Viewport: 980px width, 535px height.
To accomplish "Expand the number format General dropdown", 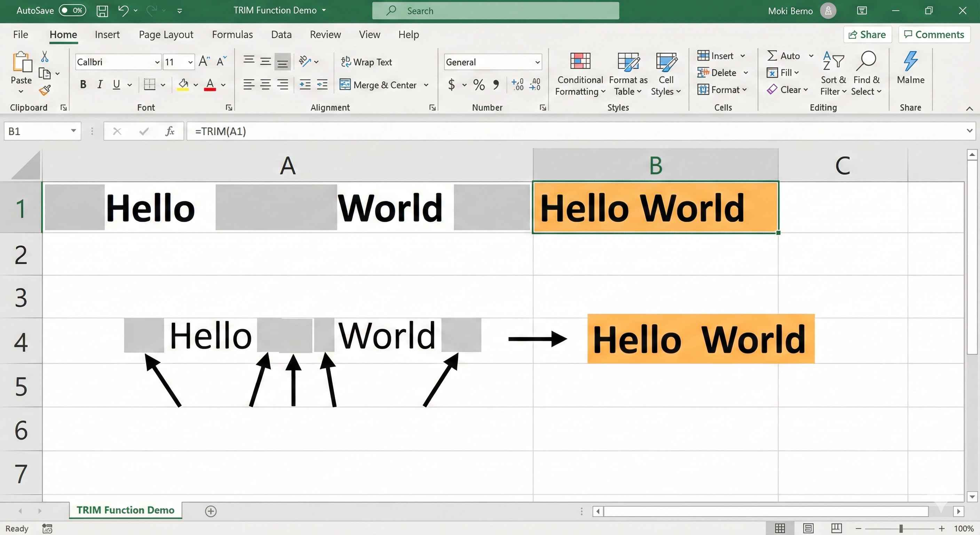I will click(538, 62).
